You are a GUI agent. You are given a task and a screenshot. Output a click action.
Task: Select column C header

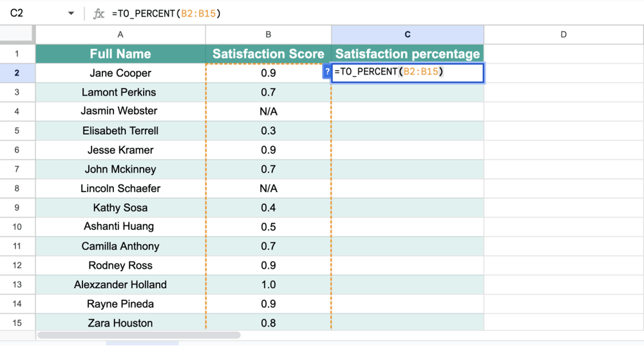[407, 35]
